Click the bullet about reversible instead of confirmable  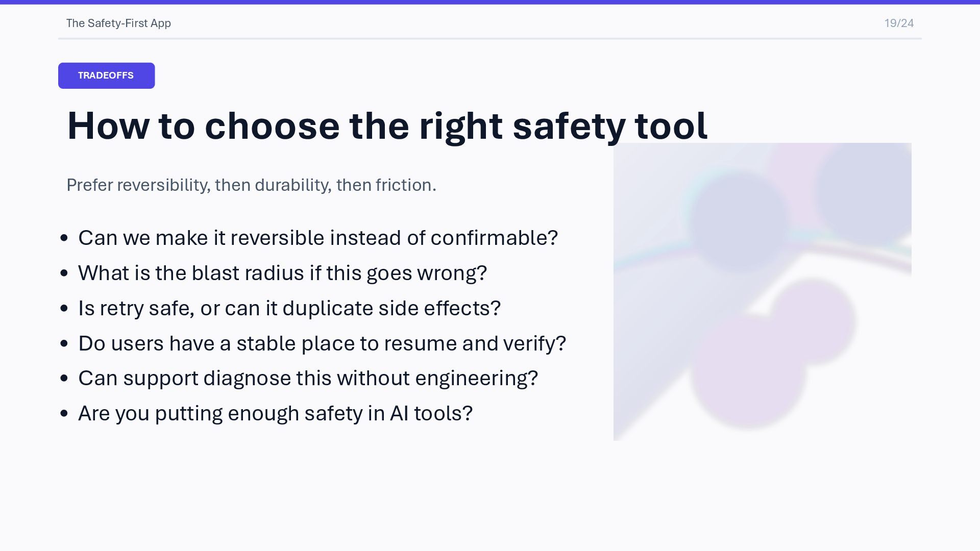pos(317,238)
